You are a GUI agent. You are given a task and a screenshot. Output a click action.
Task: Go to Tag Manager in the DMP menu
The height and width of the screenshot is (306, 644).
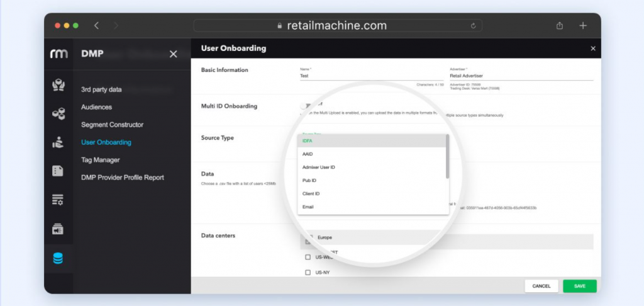(x=101, y=160)
